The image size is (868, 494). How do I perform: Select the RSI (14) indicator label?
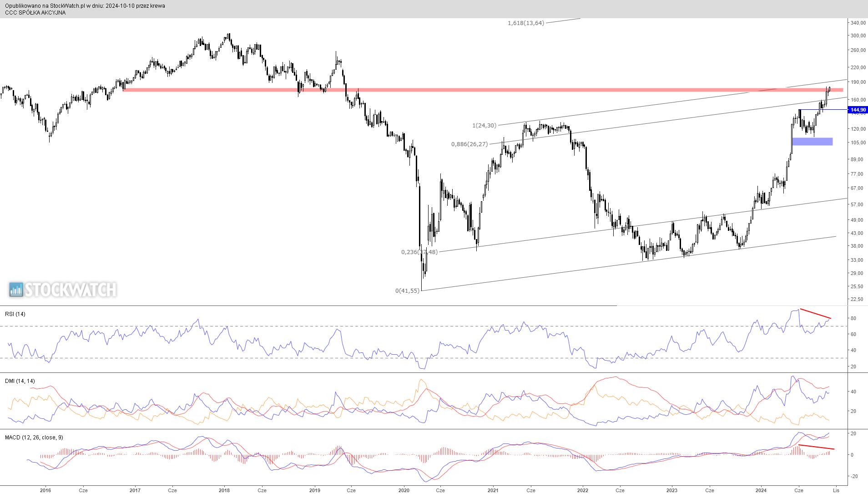tap(15, 314)
